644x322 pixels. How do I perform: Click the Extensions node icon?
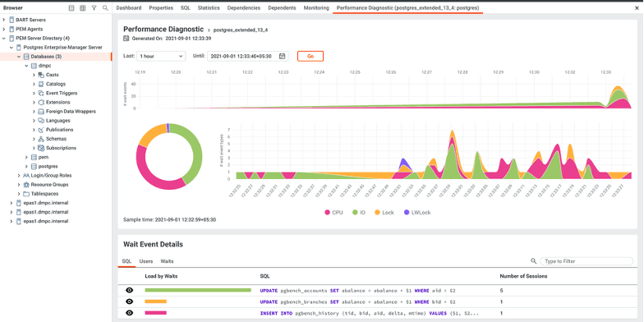tap(41, 102)
